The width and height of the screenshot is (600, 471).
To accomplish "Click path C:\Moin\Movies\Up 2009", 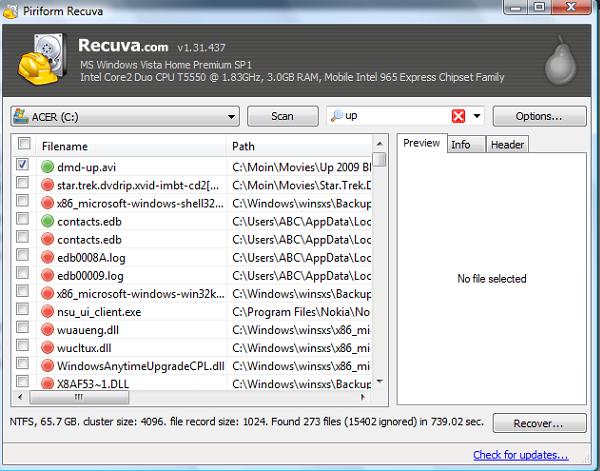I will click(302, 167).
